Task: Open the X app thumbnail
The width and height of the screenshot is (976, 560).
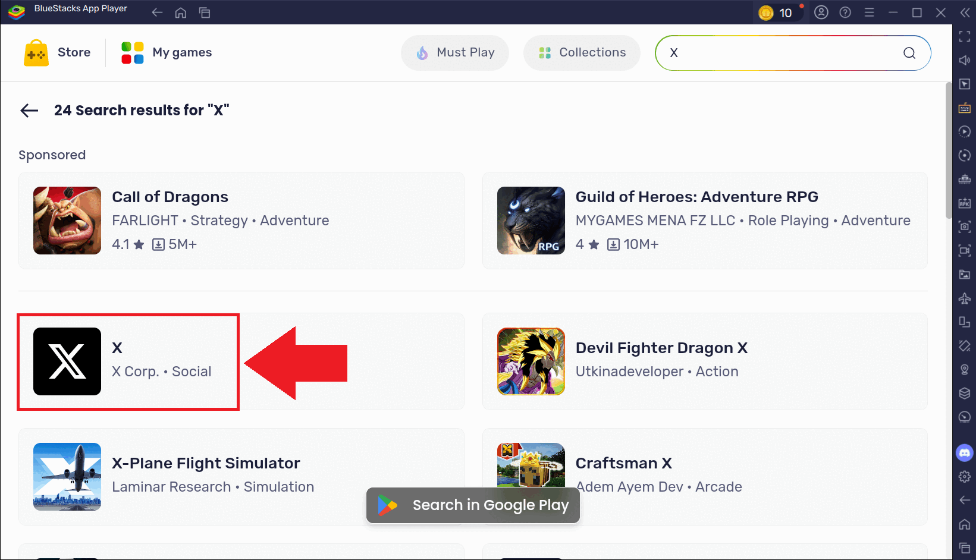Action: [67, 361]
